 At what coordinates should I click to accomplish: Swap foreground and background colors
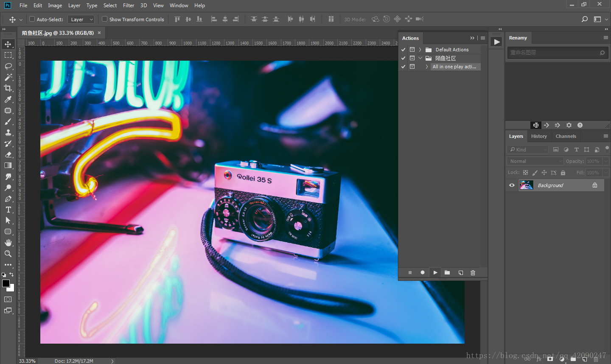(11, 274)
